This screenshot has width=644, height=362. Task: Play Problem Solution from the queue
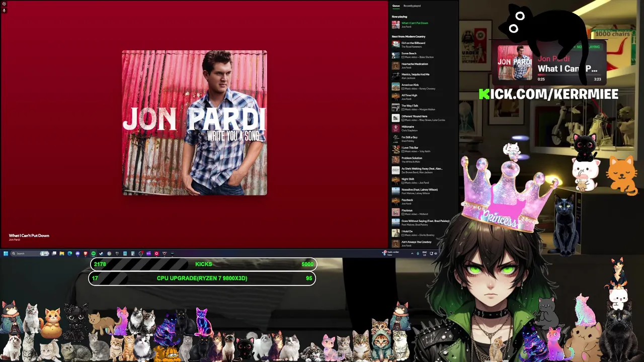pos(423,160)
